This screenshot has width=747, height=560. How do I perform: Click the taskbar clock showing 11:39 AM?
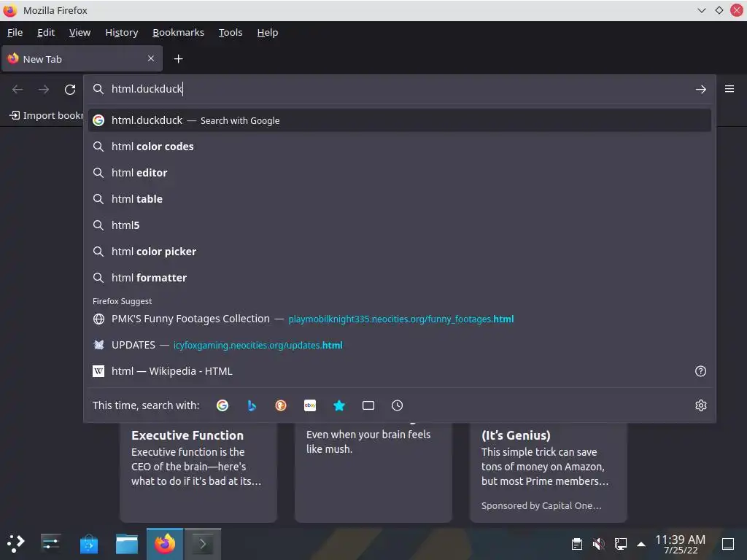(681, 544)
